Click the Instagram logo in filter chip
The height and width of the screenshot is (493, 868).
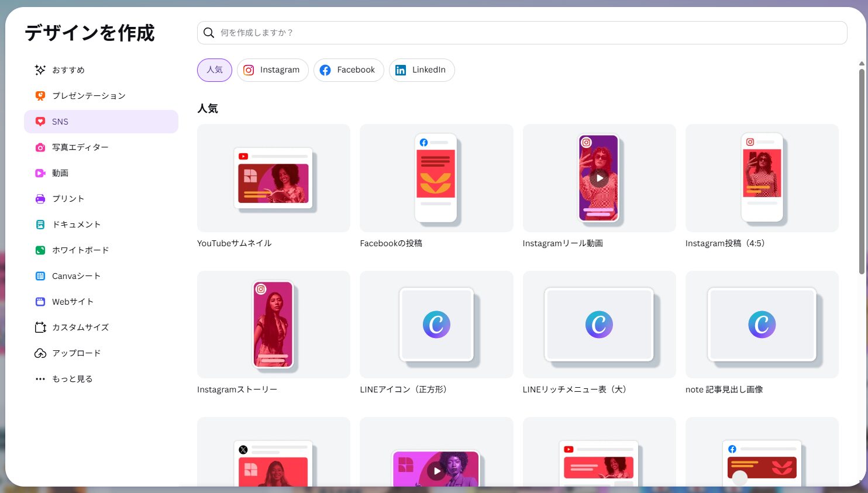[x=249, y=70]
